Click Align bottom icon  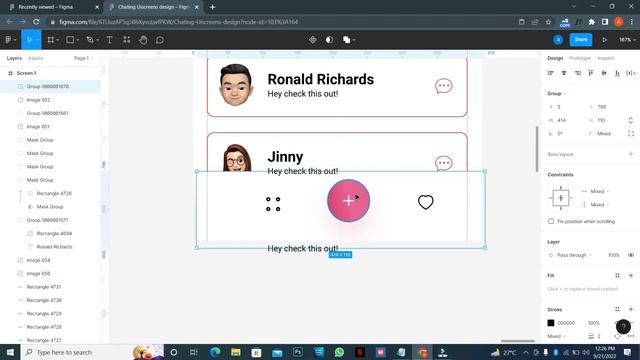(618, 73)
